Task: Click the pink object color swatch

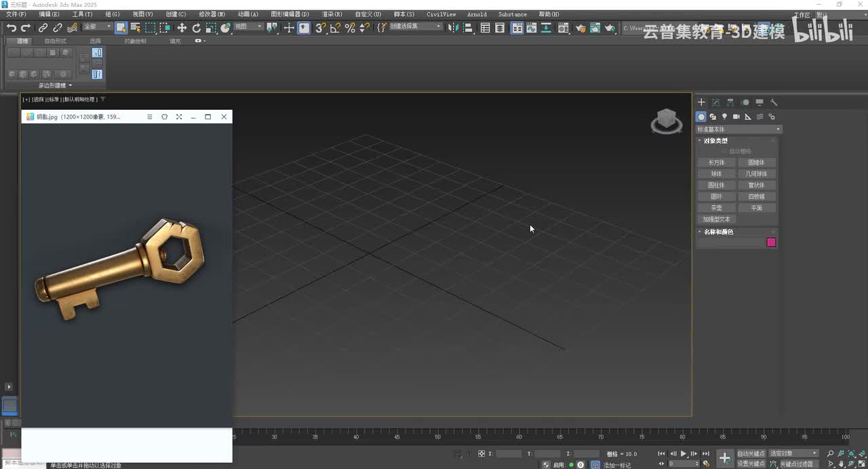Action: coord(771,243)
